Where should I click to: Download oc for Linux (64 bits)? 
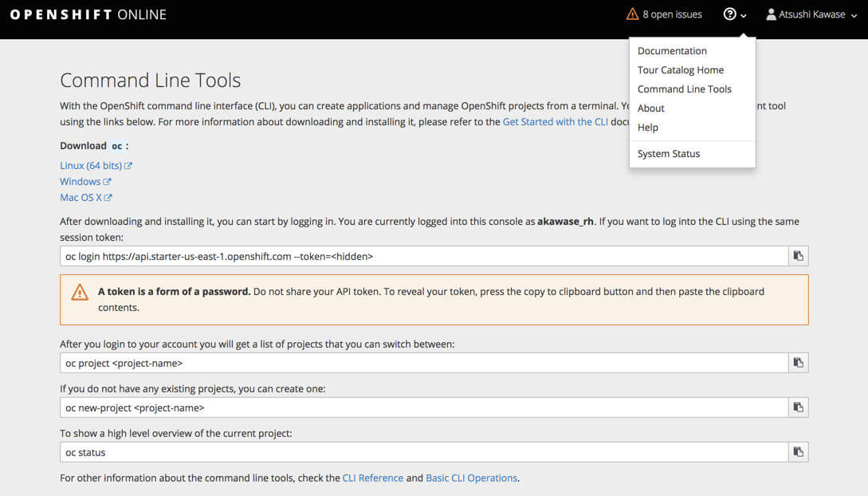tap(91, 166)
